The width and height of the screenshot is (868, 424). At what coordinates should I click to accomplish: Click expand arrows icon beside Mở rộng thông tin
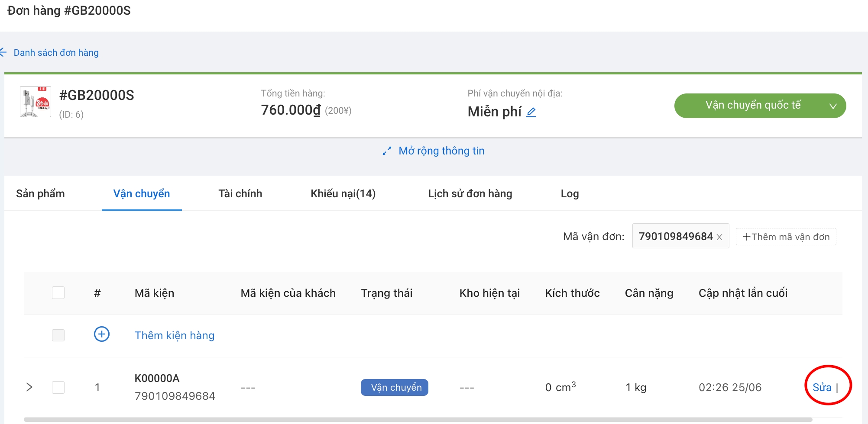387,151
